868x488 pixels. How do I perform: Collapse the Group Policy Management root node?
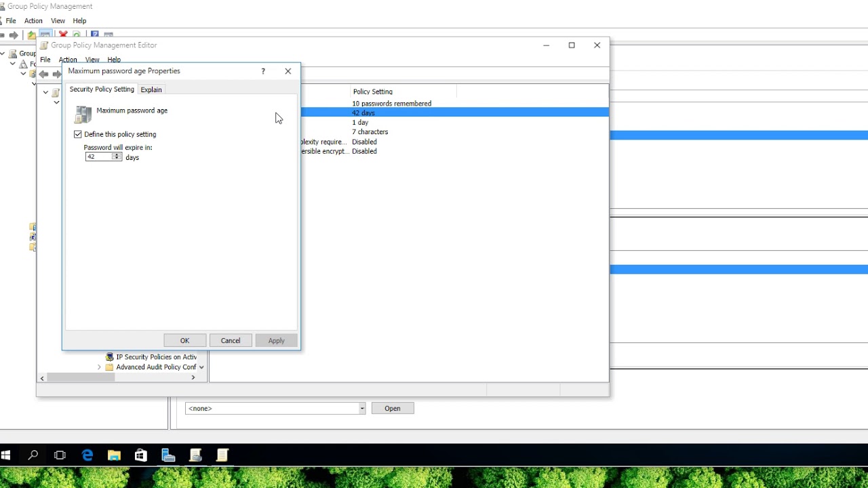3,54
